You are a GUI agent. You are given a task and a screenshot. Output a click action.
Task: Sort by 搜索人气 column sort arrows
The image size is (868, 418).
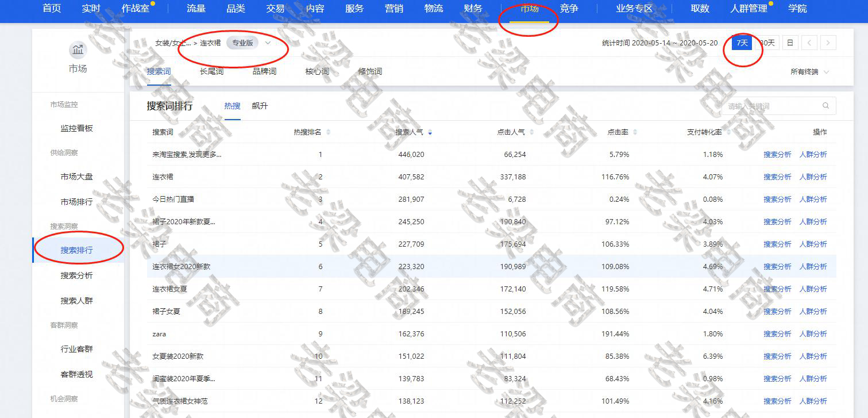430,132
